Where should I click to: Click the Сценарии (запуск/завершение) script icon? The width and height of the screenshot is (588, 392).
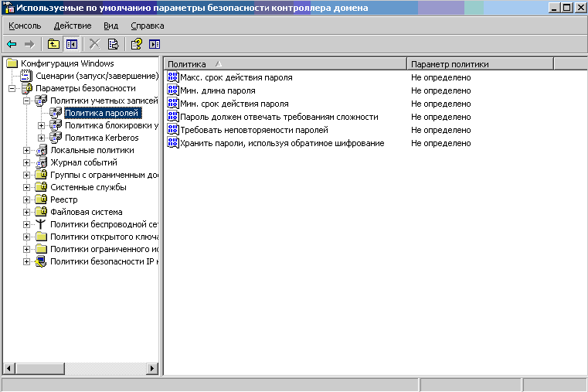[25, 76]
